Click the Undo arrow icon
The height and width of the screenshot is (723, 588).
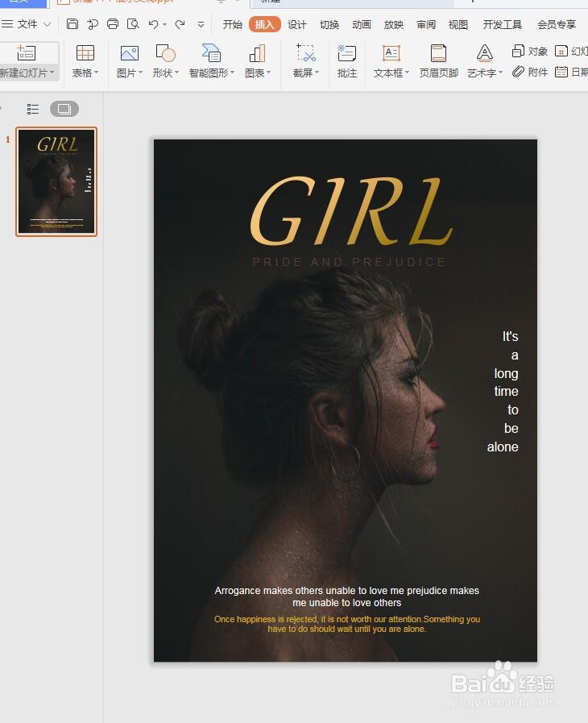click(x=154, y=24)
